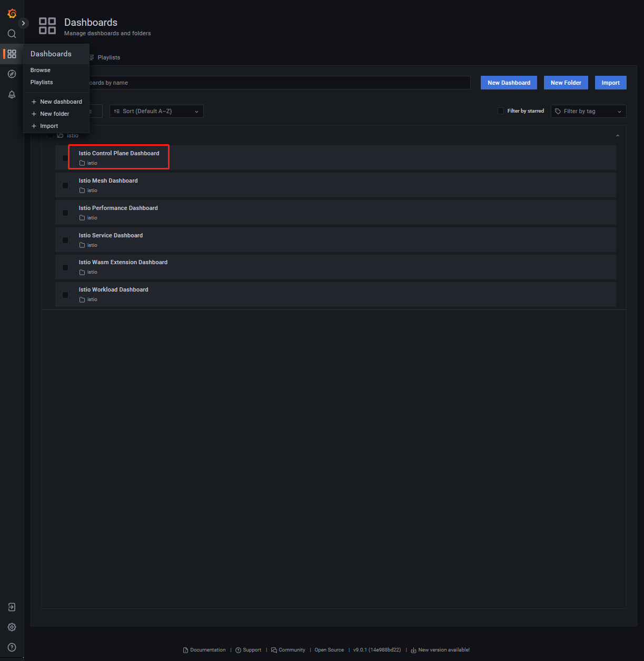Click the Dashboards grid icon in sidebar
The image size is (644, 661).
click(12, 54)
